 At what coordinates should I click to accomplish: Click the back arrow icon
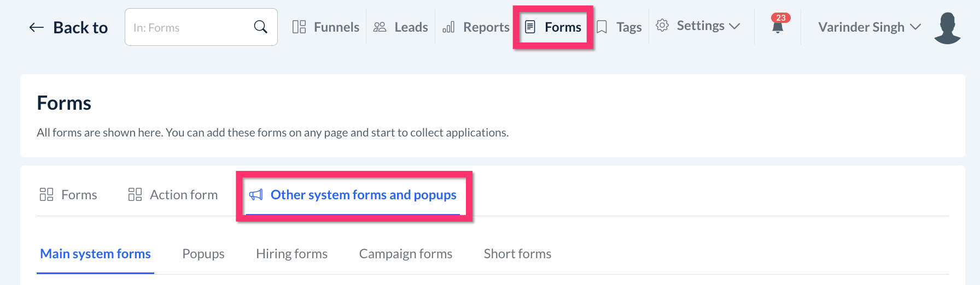coord(36,27)
